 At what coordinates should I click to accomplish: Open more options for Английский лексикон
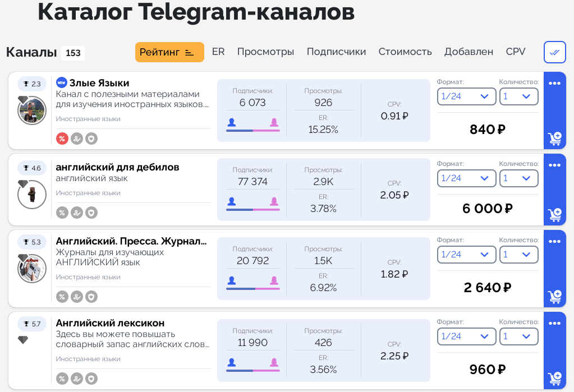click(555, 324)
